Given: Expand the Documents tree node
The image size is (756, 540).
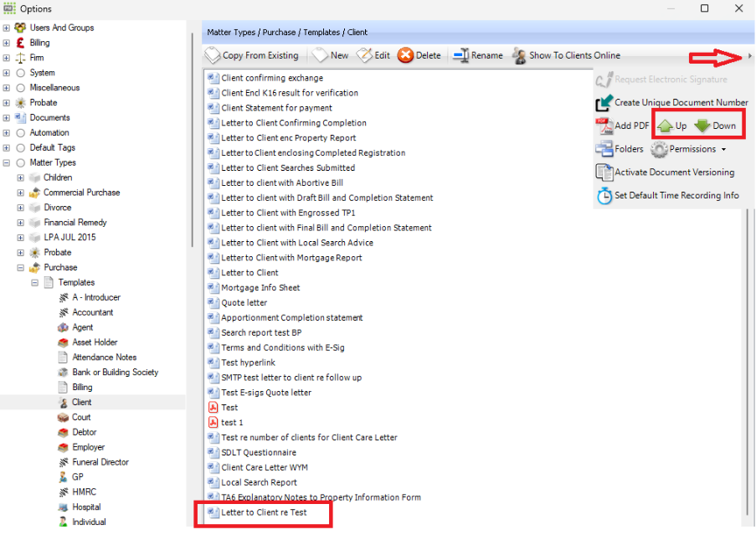Looking at the screenshot, I should (x=6, y=118).
